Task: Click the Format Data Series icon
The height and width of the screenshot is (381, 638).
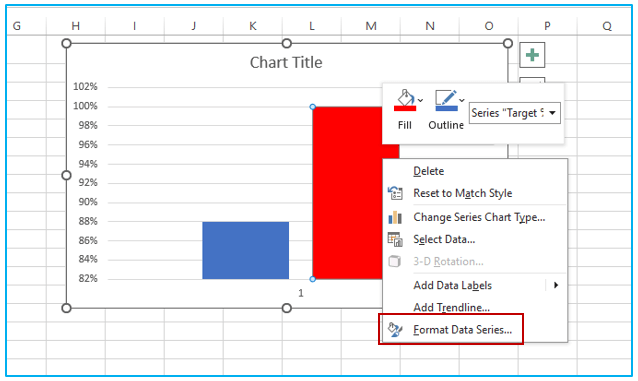Action: (395, 329)
